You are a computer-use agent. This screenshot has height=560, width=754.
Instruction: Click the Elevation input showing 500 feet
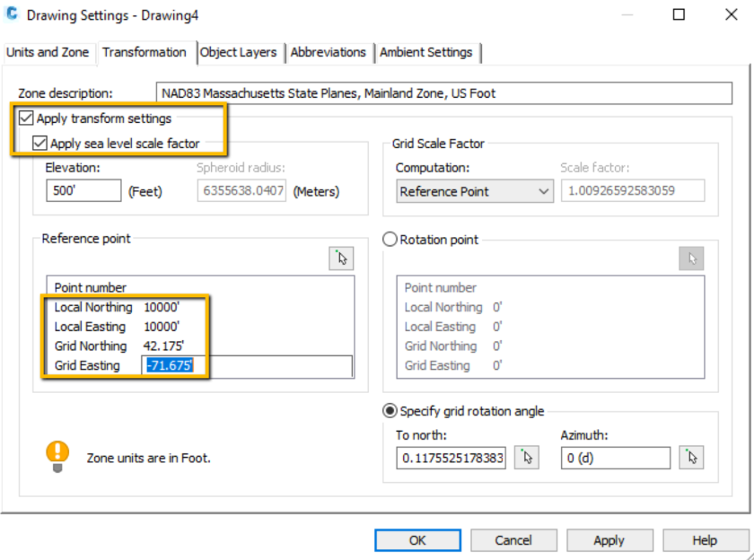click(x=83, y=190)
